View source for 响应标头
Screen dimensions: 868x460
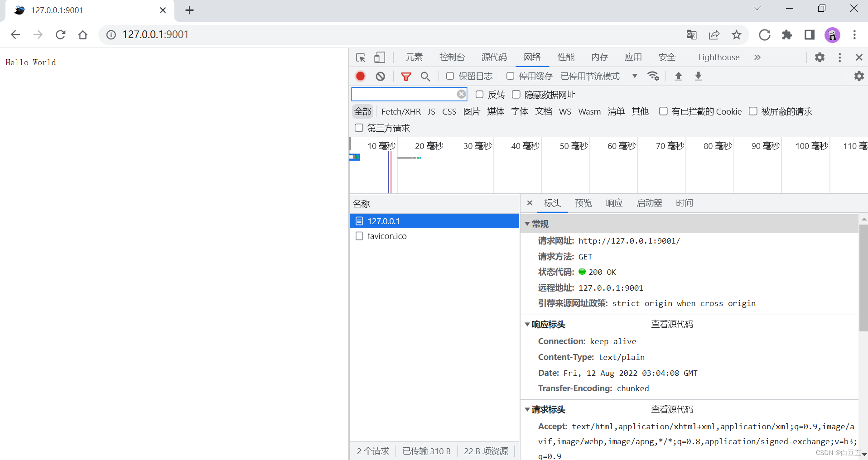[x=672, y=325]
